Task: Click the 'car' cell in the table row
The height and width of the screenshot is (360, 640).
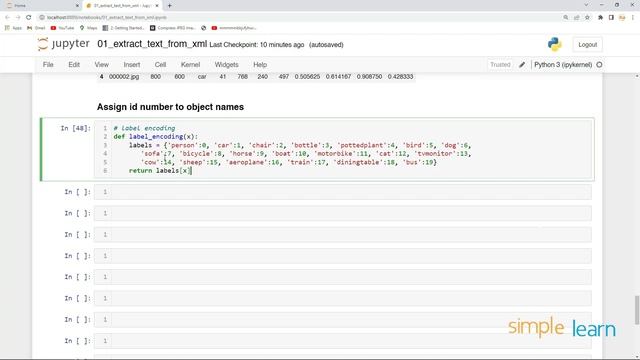Action: (202, 76)
